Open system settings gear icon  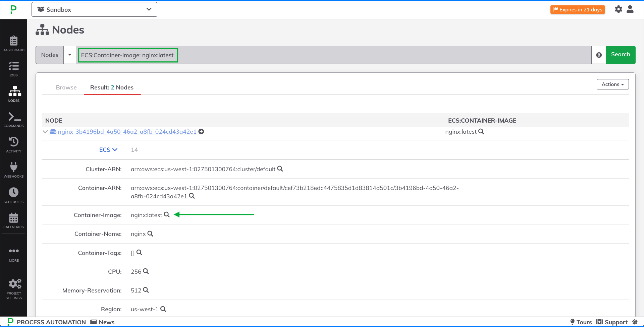(619, 9)
